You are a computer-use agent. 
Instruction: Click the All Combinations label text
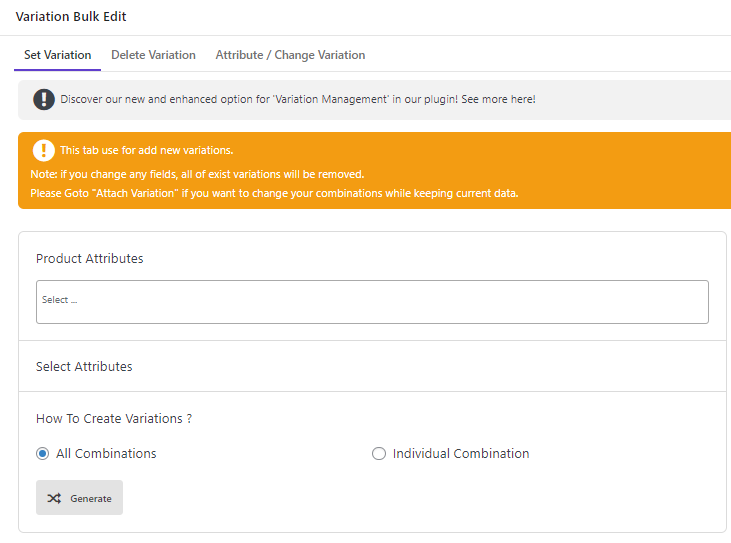click(106, 454)
